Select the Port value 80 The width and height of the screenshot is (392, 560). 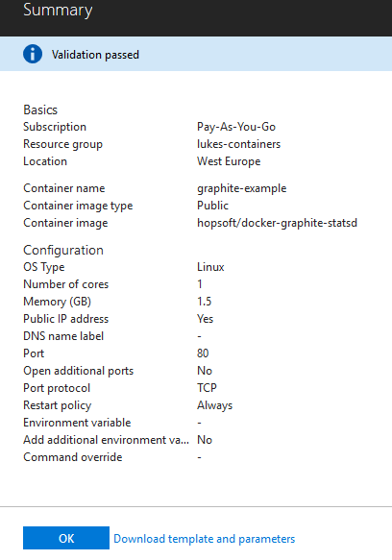click(203, 353)
